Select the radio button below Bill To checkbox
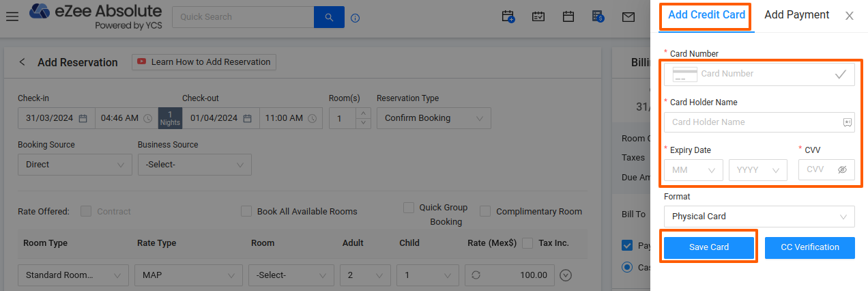The width and height of the screenshot is (868, 291). point(627,267)
